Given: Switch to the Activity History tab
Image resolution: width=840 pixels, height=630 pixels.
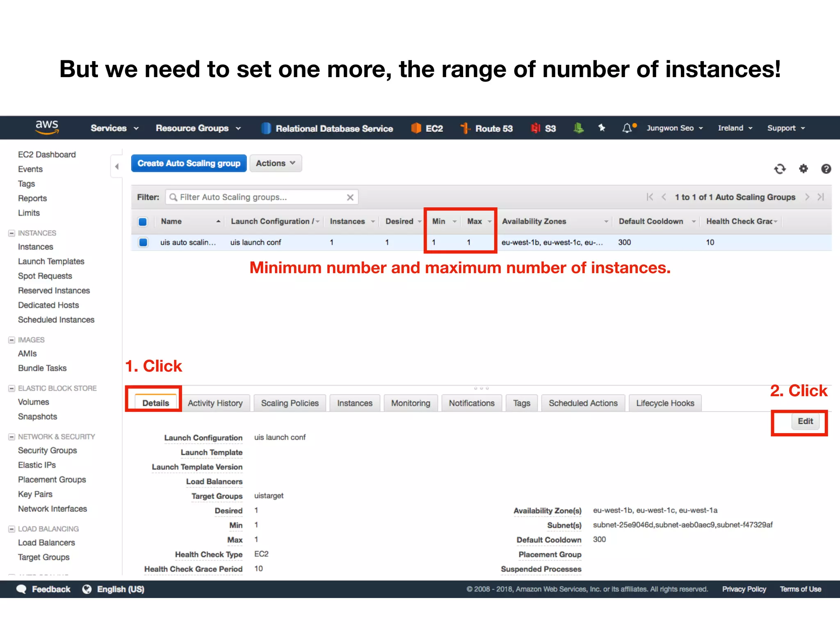Looking at the screenshot, I should click(x=215, y=403).
